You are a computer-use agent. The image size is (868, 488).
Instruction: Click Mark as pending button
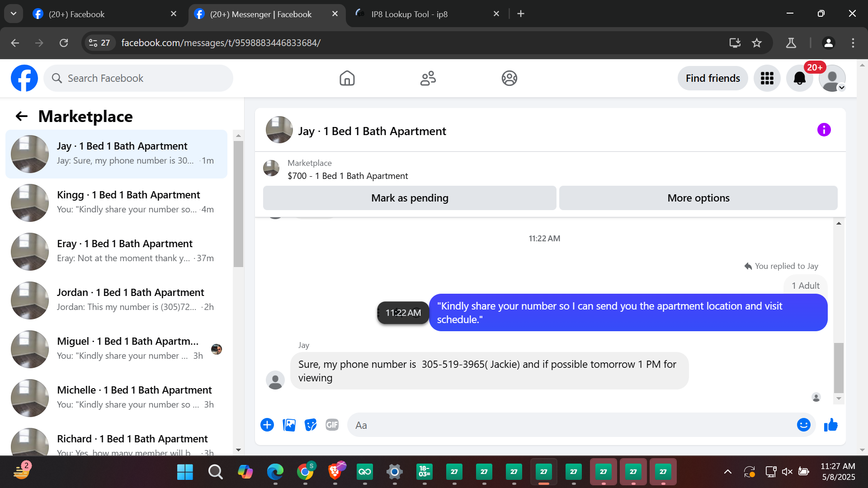(x=410, y=198)
